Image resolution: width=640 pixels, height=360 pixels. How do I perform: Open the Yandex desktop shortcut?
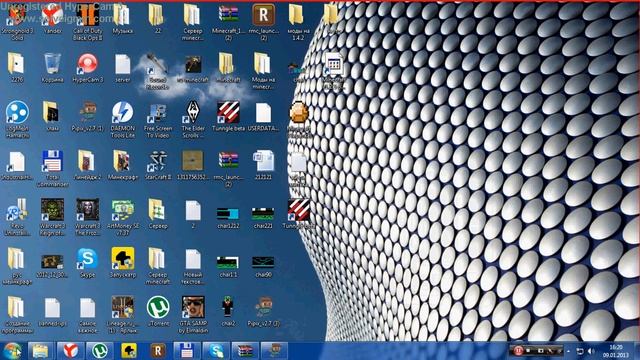tap(52, 19)
